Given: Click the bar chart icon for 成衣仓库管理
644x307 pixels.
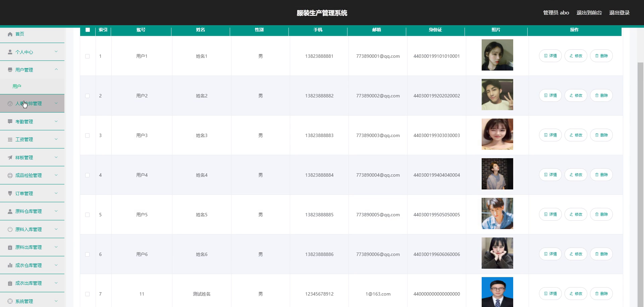Looking at the screenshot, I should coord(10,265).
